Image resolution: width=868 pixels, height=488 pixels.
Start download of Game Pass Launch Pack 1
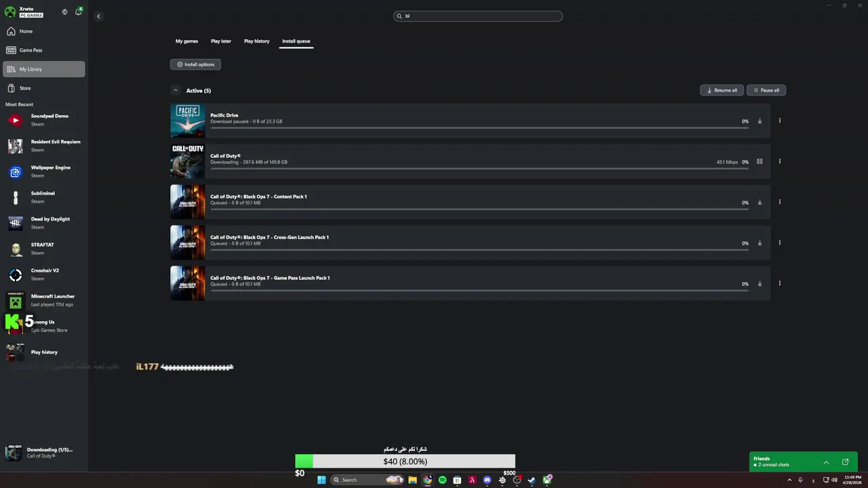tap(759, 284)
